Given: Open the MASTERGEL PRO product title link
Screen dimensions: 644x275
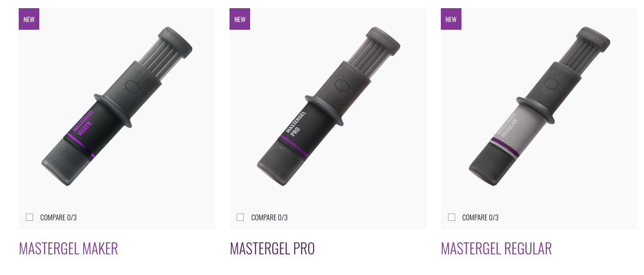Looking at the screenshot, I should click(272, 249).
